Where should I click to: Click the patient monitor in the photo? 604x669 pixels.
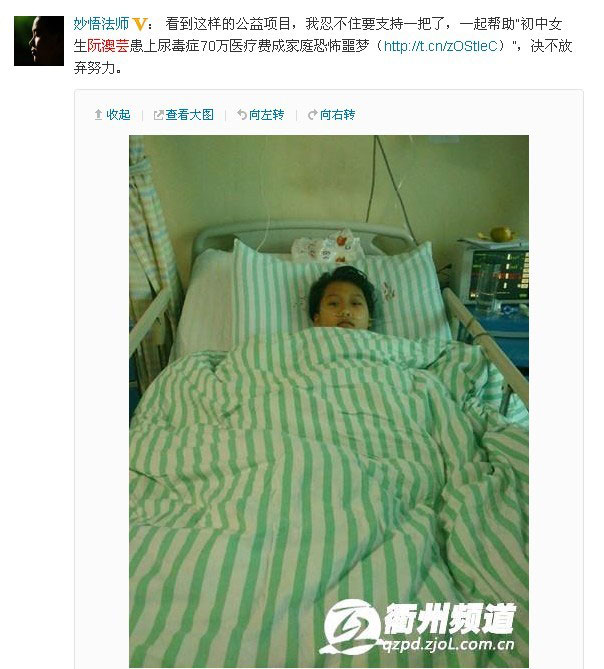coord(498,274)
